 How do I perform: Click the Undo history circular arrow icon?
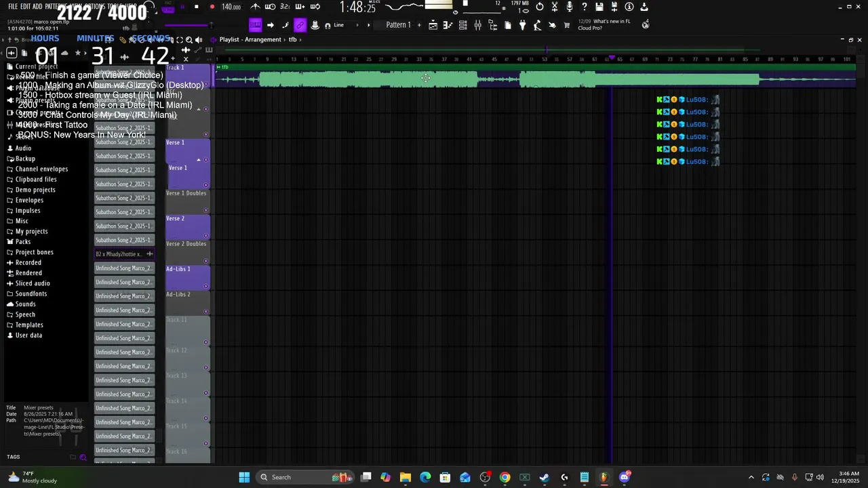(x=539, y=7)
